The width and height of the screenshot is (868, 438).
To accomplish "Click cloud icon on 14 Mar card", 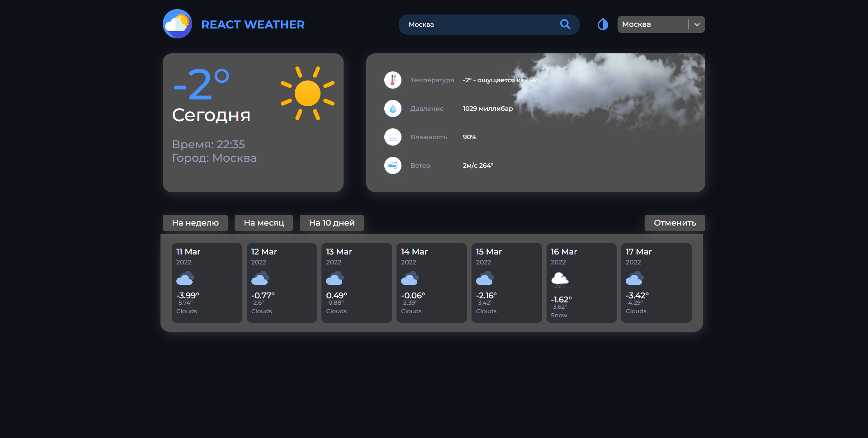I will click(x=410, y=278).
